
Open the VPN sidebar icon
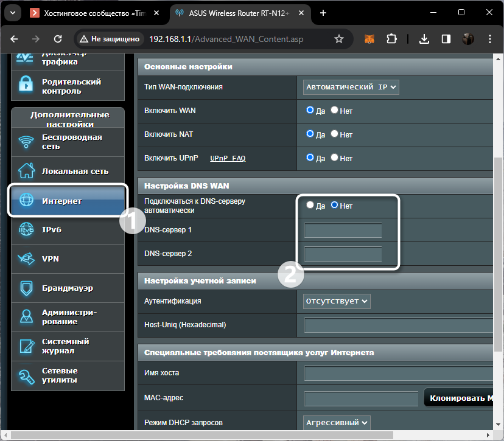coord(26,259)
